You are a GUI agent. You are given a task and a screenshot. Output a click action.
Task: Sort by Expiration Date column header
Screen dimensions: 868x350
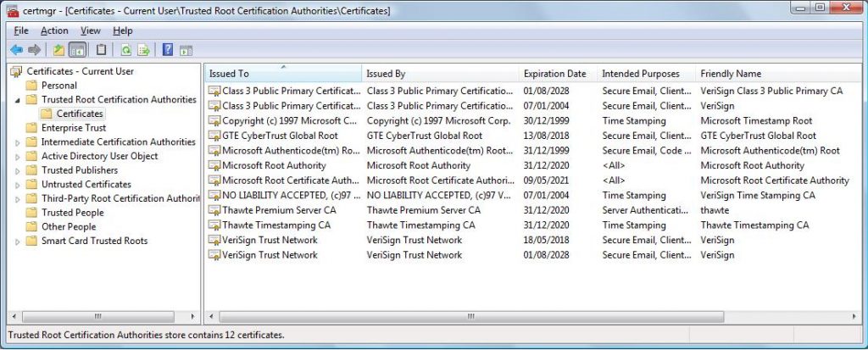(558, 73)
